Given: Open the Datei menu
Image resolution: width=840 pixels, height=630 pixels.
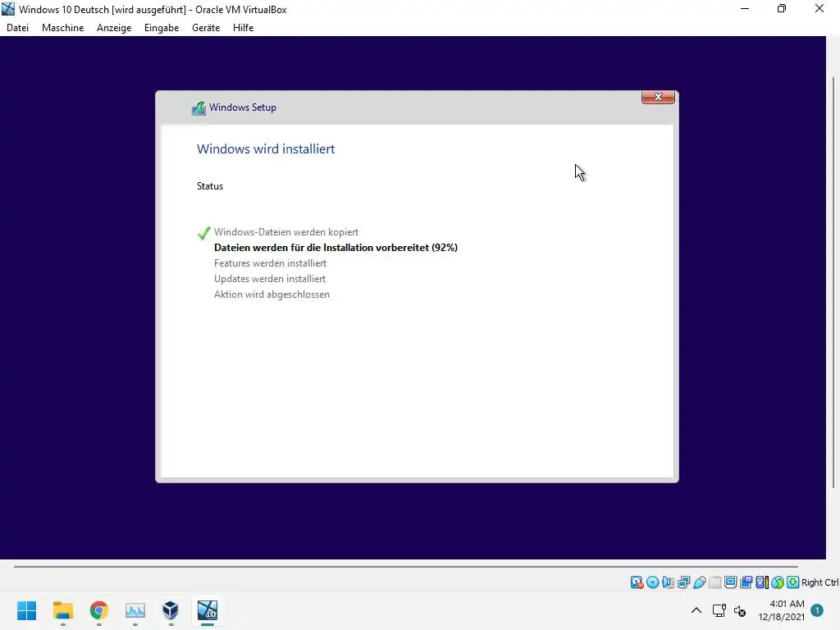Looking at the screenshot, I should [x=18, y=28].
